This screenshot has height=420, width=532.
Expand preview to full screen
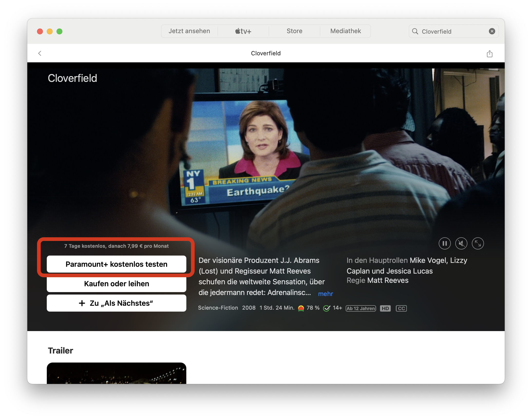point(478,243)
